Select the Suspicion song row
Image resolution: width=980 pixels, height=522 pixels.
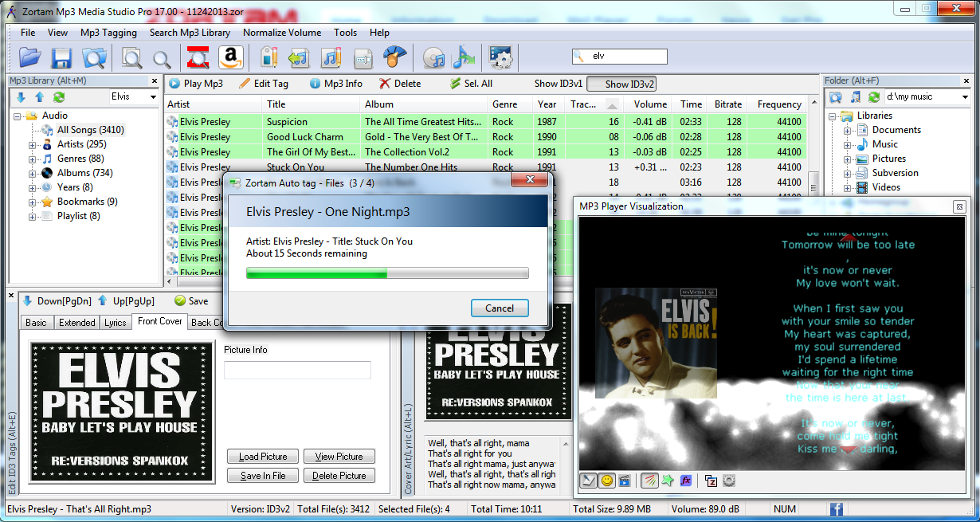(488, 122)
